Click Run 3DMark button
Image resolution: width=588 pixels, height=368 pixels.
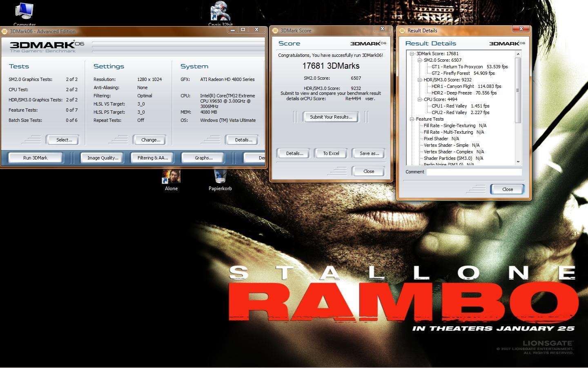[35, 158]
